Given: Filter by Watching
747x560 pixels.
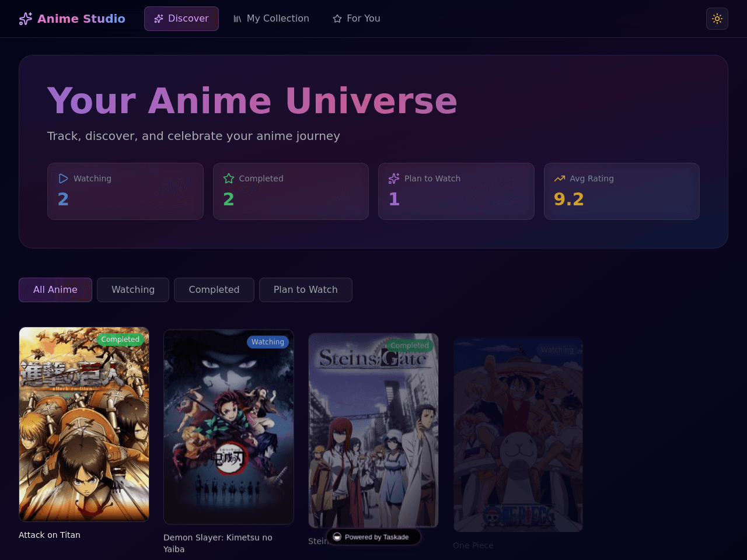Looking at the screenshot, I should (133, 290).
